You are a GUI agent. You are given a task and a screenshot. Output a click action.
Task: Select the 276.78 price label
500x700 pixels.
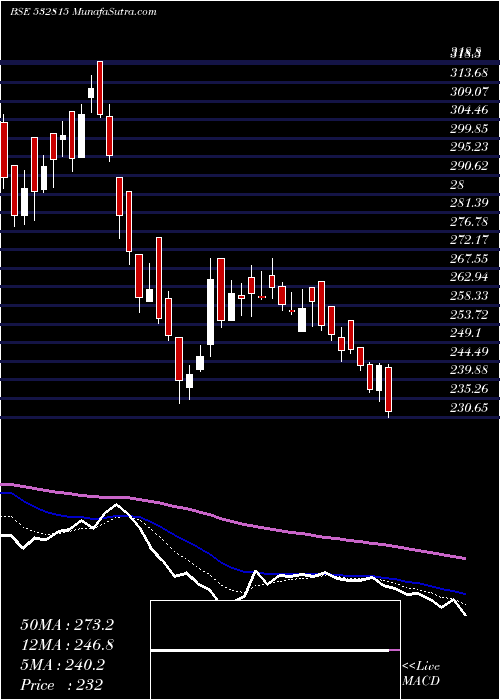469,221
